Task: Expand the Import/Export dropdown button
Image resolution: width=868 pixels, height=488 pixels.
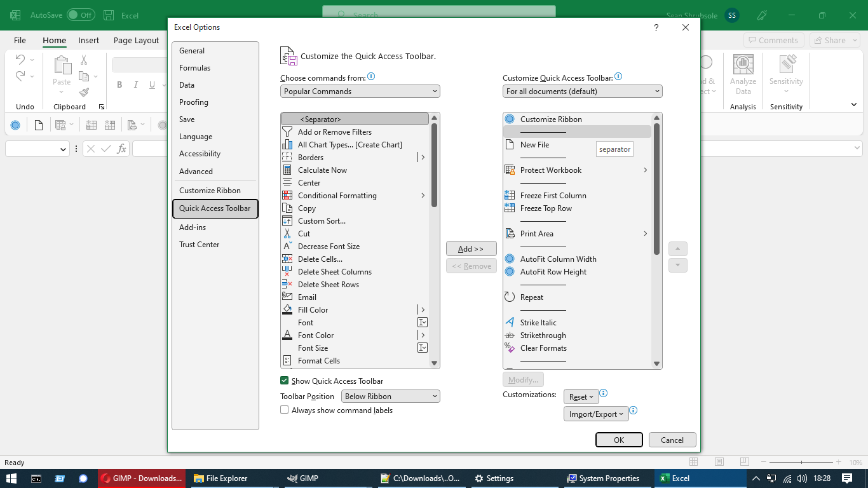Action: click(596, 414)
